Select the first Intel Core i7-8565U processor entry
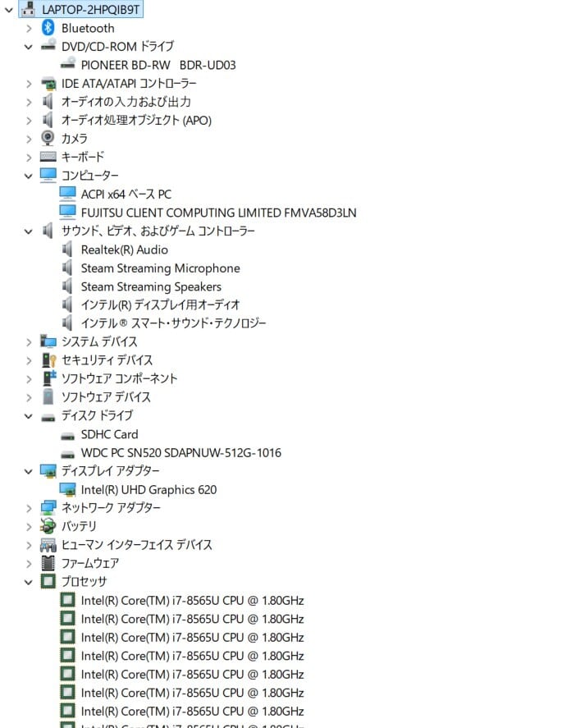 [192, 601]
